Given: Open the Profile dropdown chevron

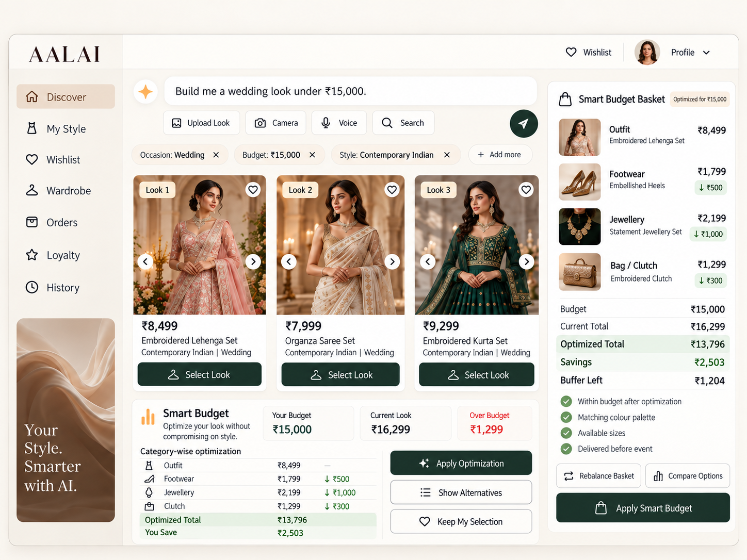Looking at the screenshot, I should [706, 53].
